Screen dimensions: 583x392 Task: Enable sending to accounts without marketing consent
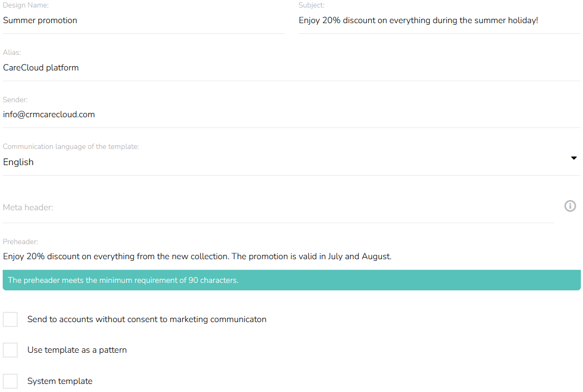(10, 319)
